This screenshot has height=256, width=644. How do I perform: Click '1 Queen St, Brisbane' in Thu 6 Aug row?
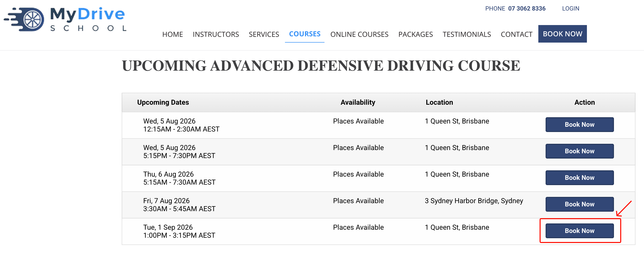[457, 174]
